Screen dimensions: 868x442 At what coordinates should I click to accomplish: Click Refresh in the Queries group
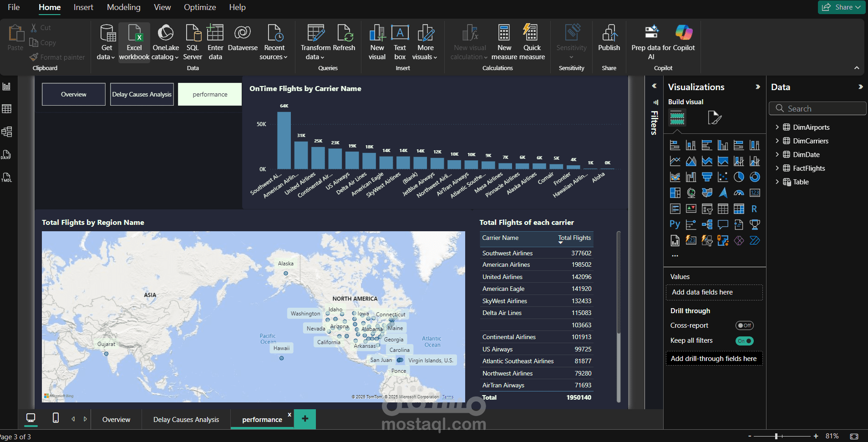pyautogui.click(x=344, y=38)
